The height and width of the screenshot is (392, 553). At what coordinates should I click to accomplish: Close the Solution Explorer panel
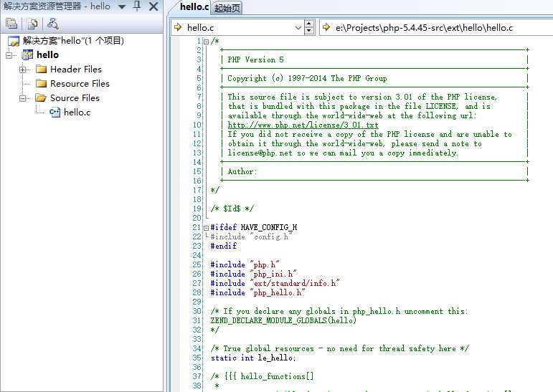(153, 6)
